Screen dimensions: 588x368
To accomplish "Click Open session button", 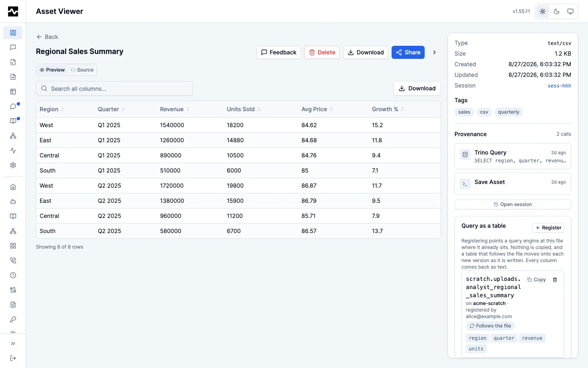I will tap(513, 204).
